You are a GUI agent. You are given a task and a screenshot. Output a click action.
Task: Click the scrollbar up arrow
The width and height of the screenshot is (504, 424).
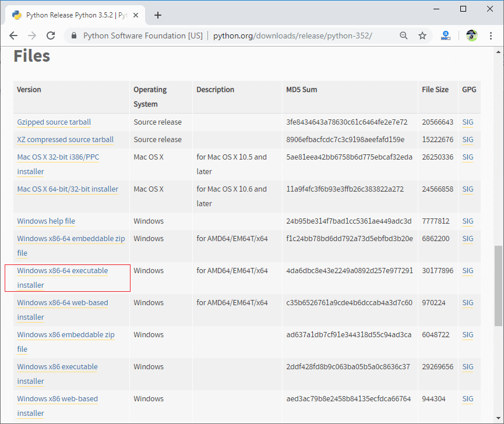tap(498, 52)
